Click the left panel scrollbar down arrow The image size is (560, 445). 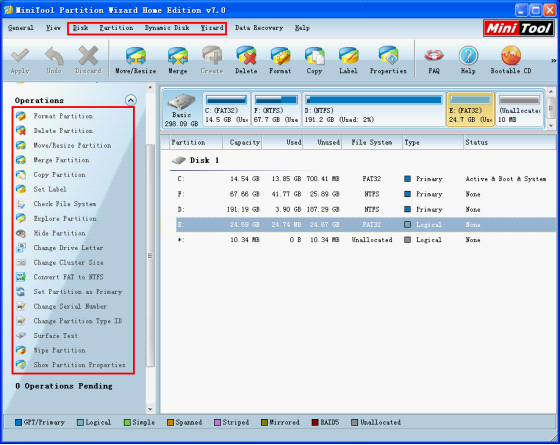150,409
